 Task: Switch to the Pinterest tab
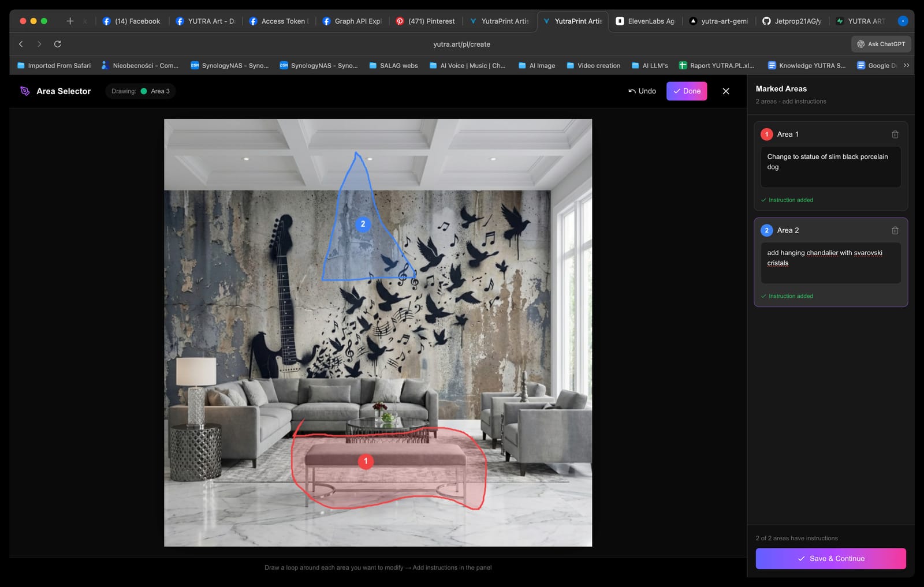click(426, 21)
